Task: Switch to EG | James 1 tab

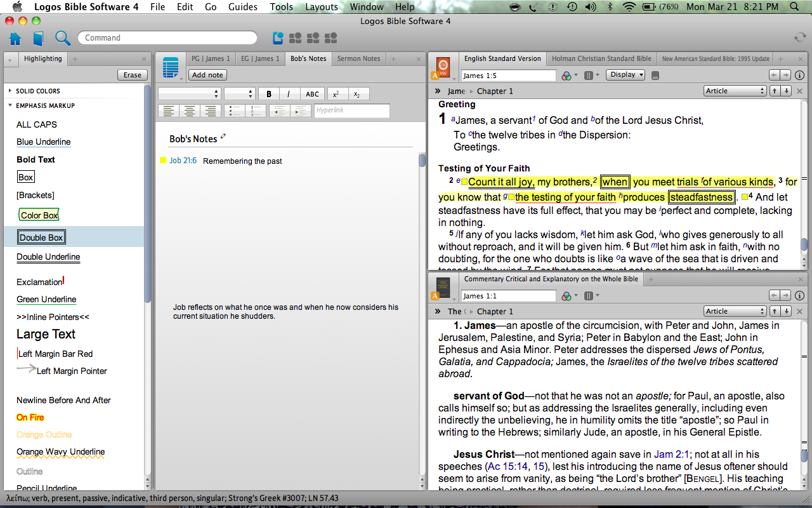Action: (x=260, y=58)
